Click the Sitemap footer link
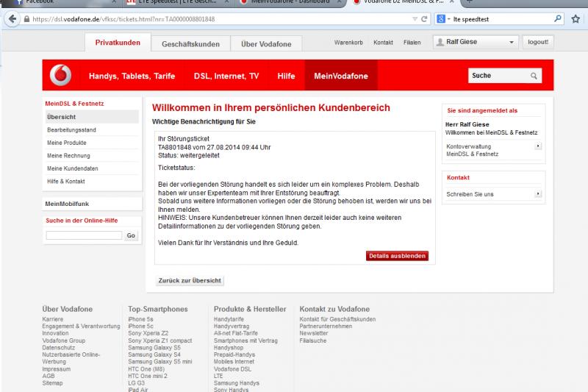 (x=52, y=382)
